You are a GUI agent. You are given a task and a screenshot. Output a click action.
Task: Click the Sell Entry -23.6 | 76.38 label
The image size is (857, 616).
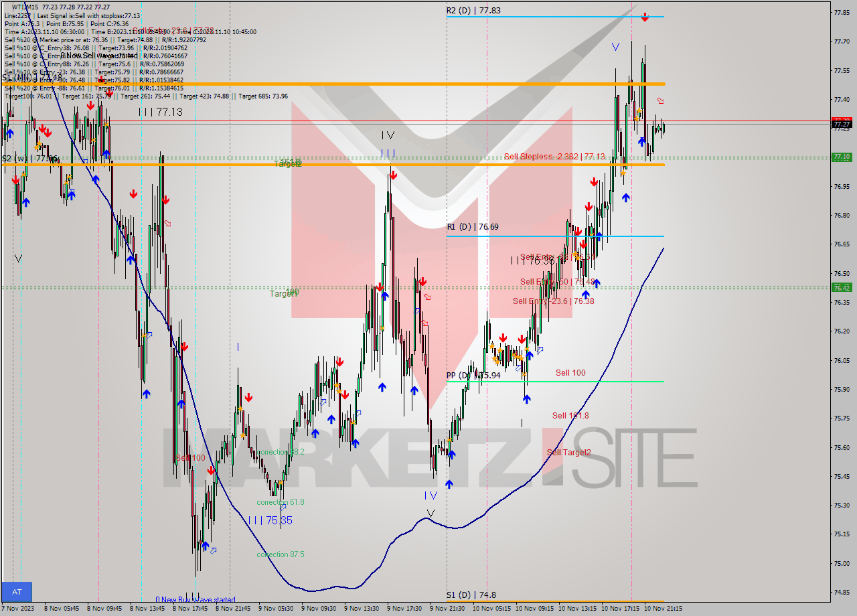pyautogui.click(x=553, y=301)
